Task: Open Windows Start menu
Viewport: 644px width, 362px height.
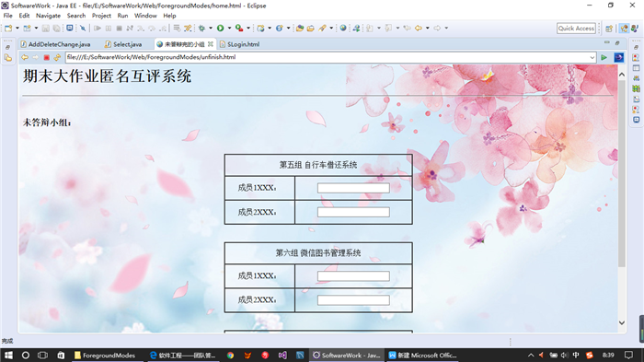Action: tap(8, 355)
